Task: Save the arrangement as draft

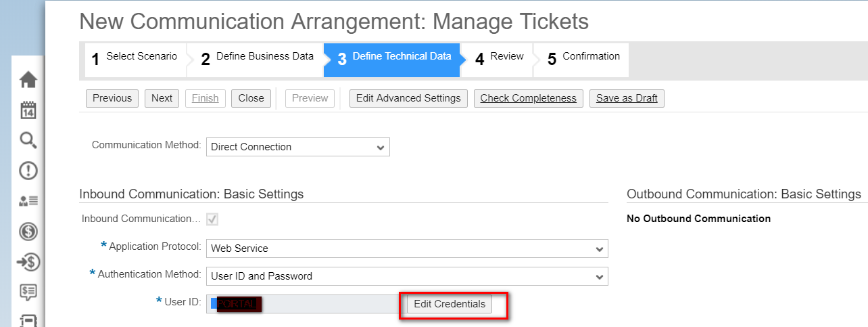Action: (x=627, y=98)
